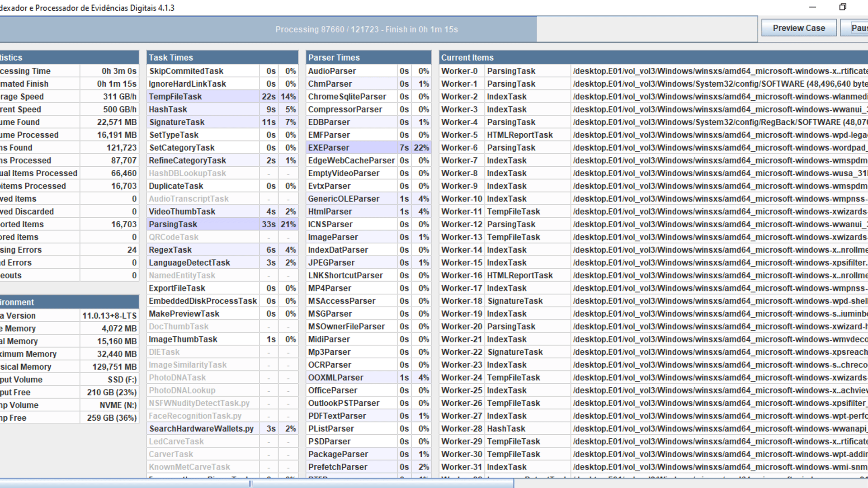
Task: Restore down the application window
Action: click(x=843, y=7)
